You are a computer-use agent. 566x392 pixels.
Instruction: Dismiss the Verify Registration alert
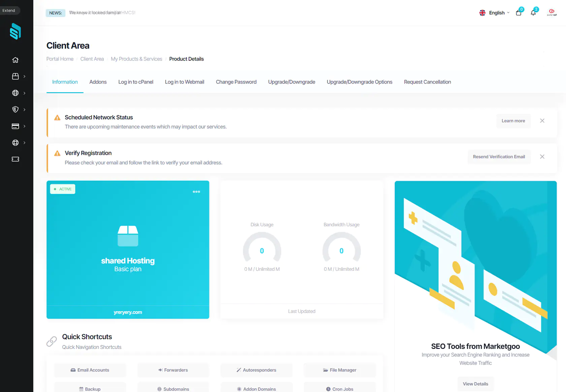pos(542,157)
